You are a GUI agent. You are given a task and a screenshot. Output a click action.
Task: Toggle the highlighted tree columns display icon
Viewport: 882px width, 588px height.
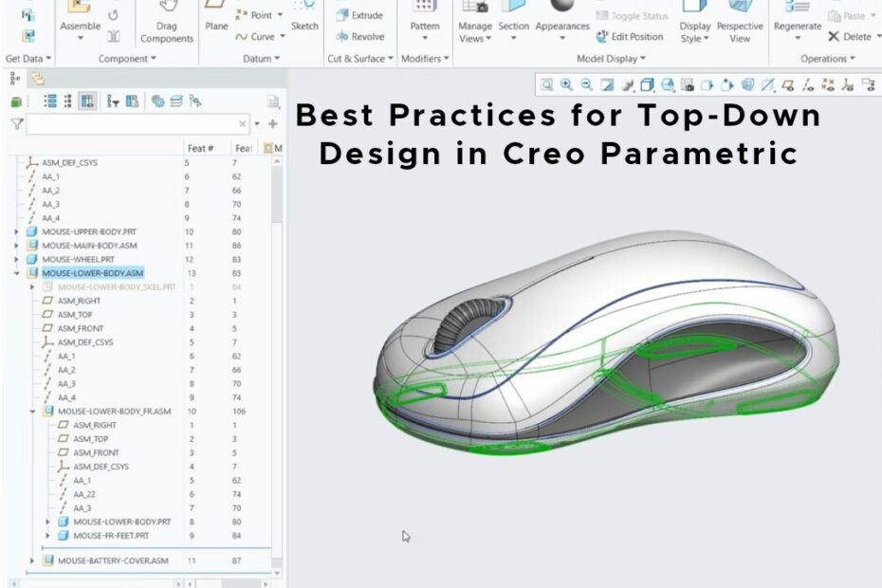(x=87, y=101)
